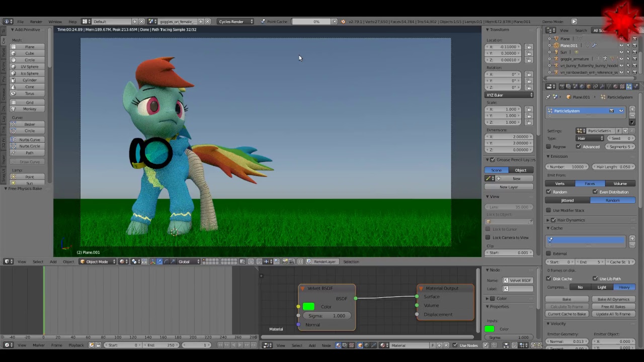Image resolution: width=644 pixels, height=362 pixels.
Task: Click the physics properties tab icon
Action: tap(635, 86)
